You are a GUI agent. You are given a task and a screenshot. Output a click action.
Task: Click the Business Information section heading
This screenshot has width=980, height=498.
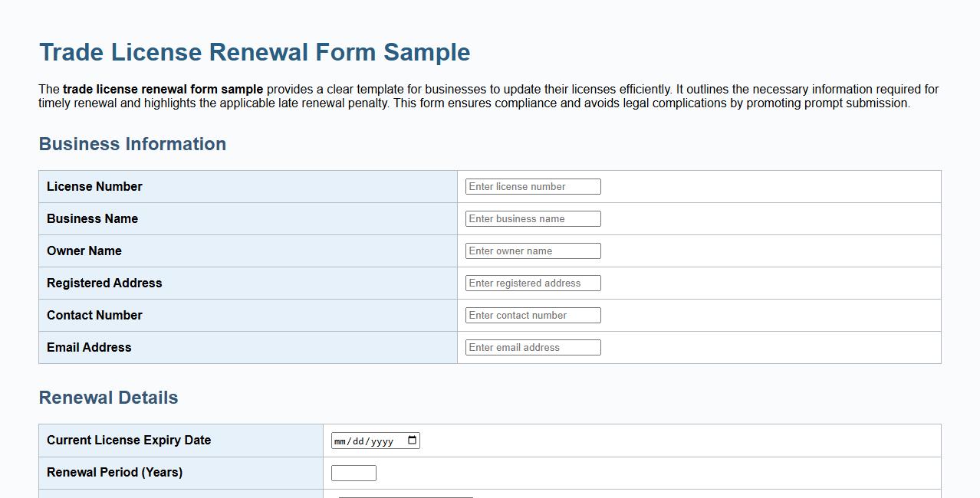(x=132, y=144)
